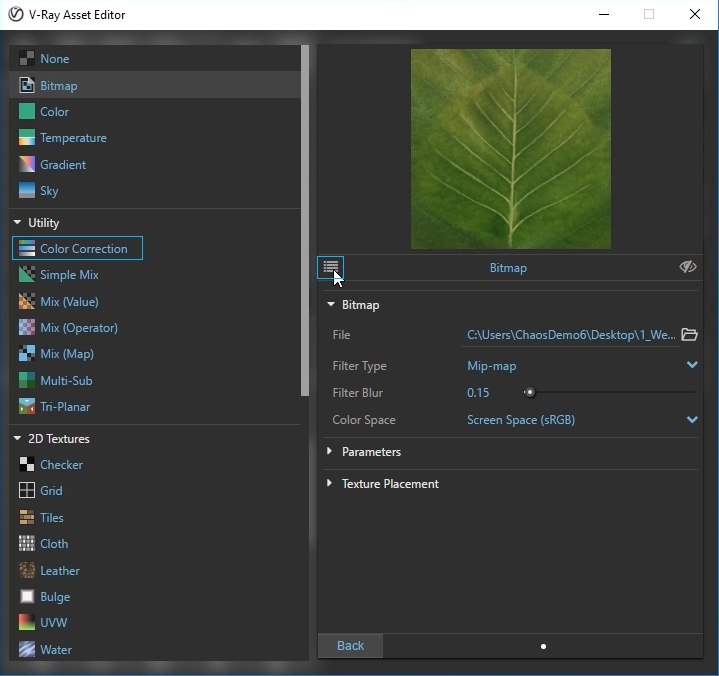
Task: Select the Tri-Planar utility icon
Action: tap(27, 407)
